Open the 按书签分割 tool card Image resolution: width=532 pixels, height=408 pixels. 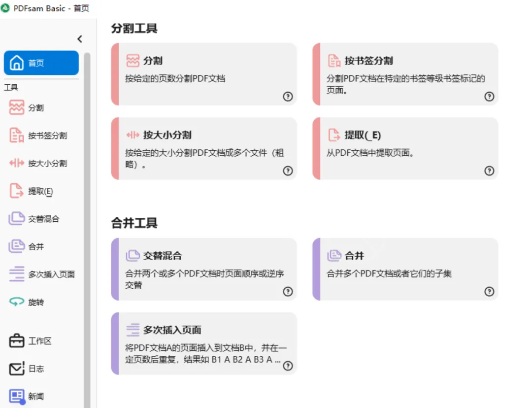point(405,74)
